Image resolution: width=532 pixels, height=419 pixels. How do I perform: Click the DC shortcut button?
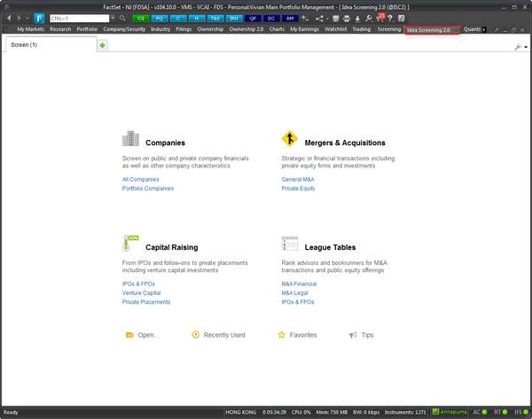click(271, 19)
